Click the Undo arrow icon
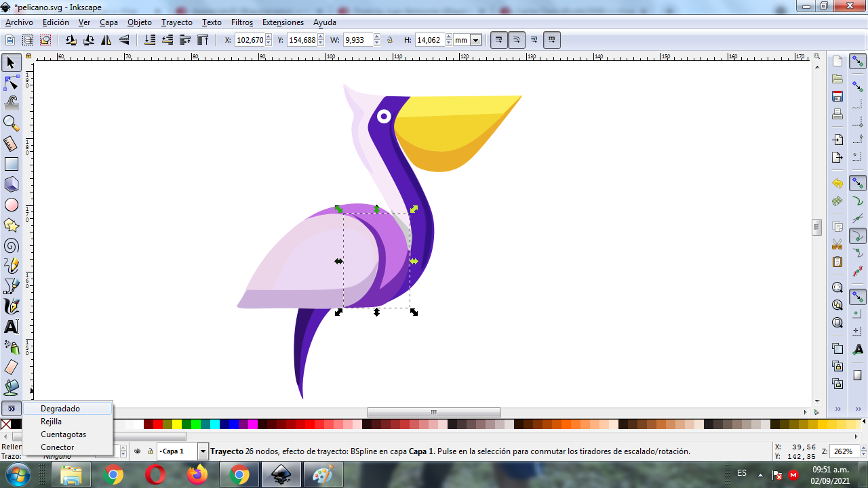The width and height of the screenshot is (868, 488). pyautogui.click(x=837, y=184)
